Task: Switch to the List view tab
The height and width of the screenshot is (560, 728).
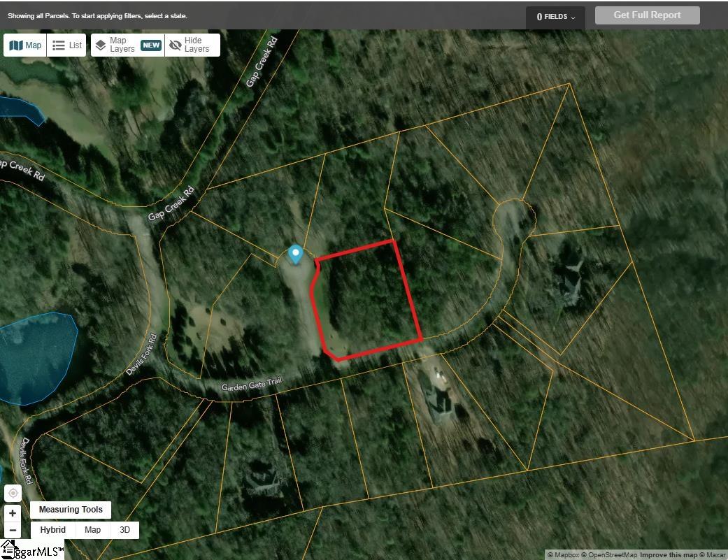Action: 66,45
